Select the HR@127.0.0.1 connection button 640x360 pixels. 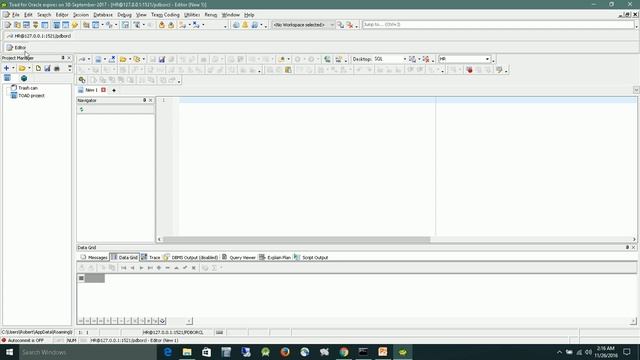click(x=39, y=36)
